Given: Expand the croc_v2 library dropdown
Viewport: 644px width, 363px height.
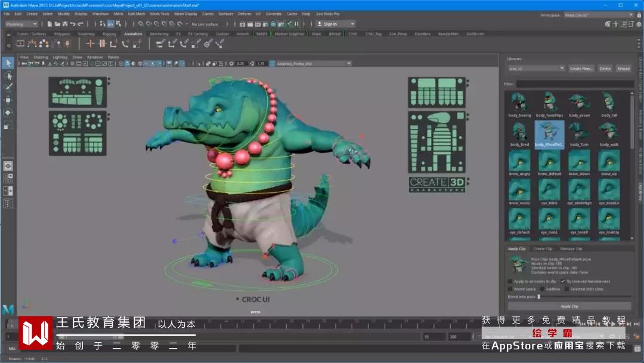Looking at the screenshot, I should [x=535, y=69].
